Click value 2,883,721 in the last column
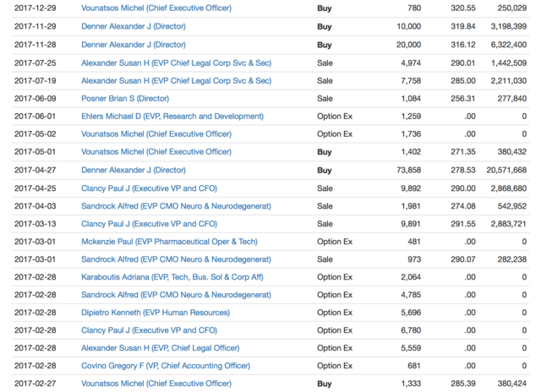541x392 pixels. pos(509,224)
